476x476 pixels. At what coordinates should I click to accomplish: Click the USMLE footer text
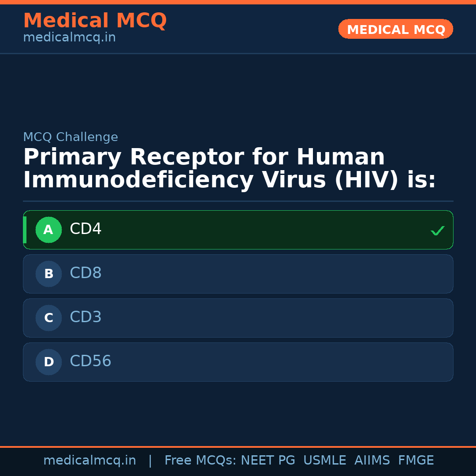pos(324,461)
